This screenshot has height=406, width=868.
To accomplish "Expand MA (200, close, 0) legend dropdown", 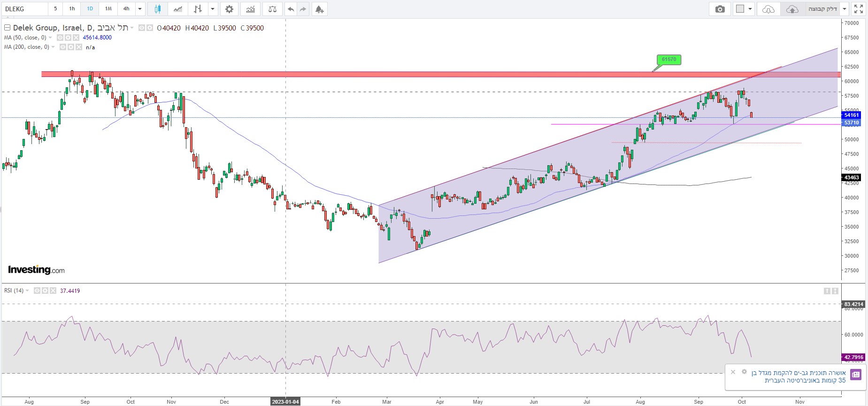I will coord(54,47).
